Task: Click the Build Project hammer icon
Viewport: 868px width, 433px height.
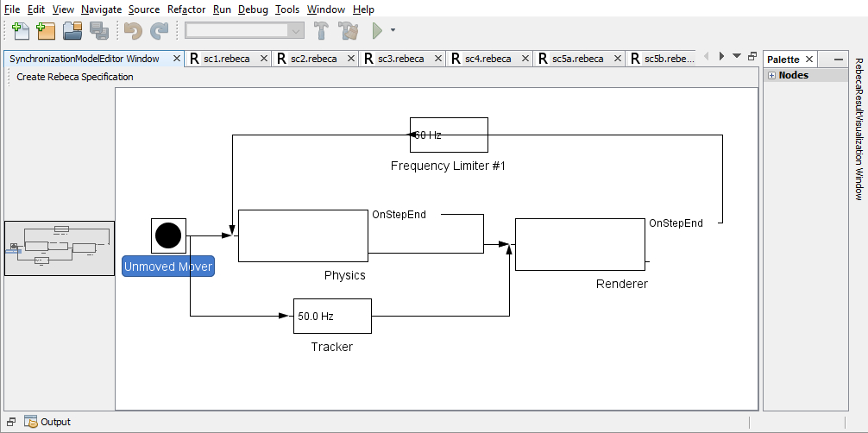Action: tap(322, 30)
